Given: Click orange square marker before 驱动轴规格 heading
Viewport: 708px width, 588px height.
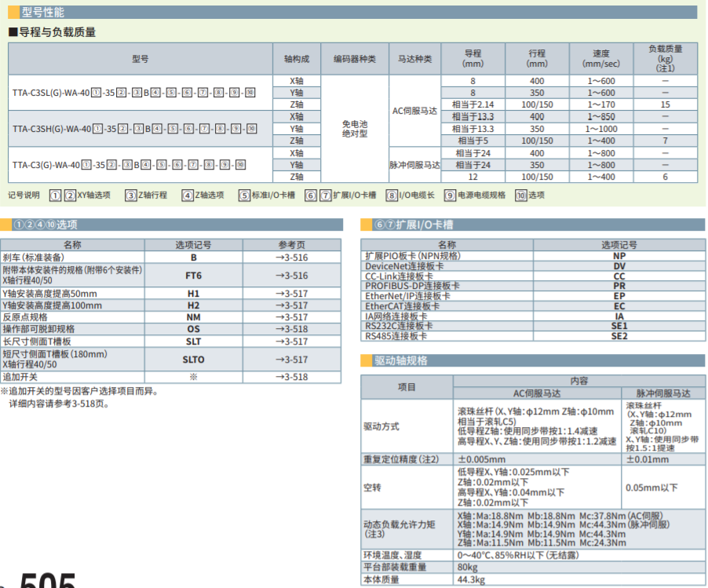Looking at the screenshot, I should click(x=366, y=361).
